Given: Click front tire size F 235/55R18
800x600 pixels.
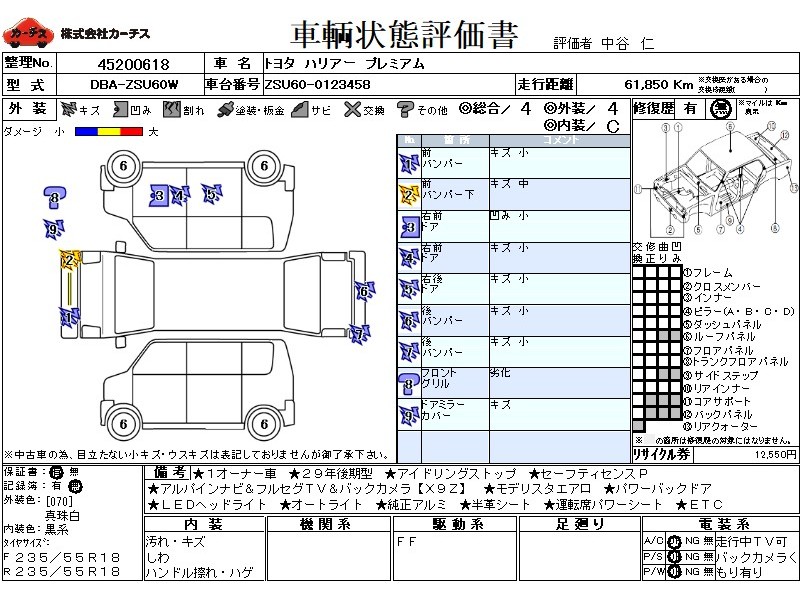Looking at the screenshot, I should tap(62, 557).
